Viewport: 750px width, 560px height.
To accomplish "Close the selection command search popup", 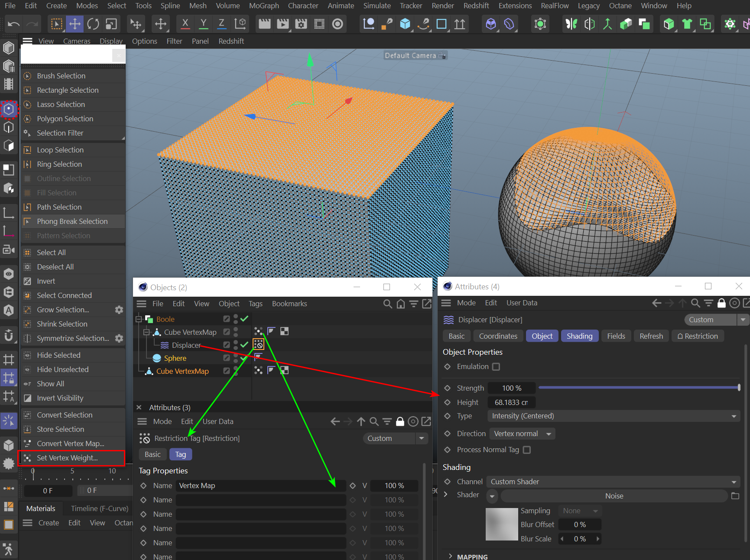I will coord(119,55).
